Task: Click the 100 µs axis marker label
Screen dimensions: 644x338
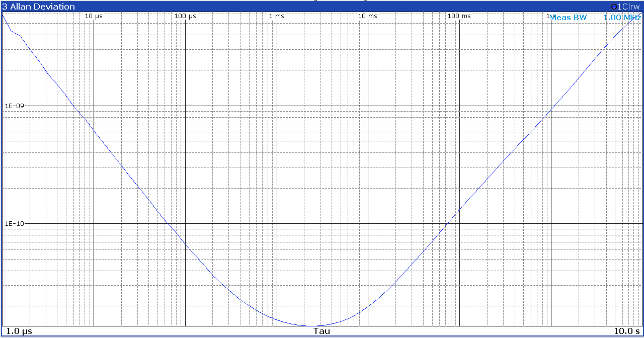Action: (185, 16)
